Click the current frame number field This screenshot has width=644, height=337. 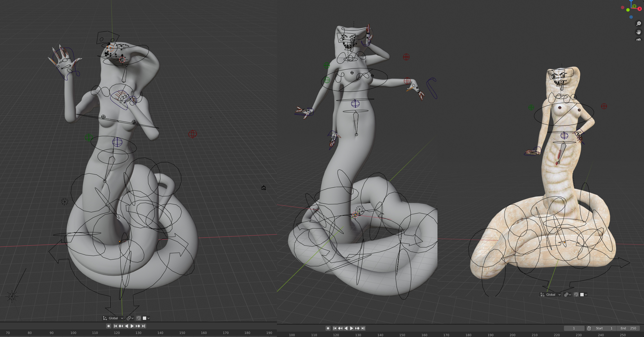574,328
